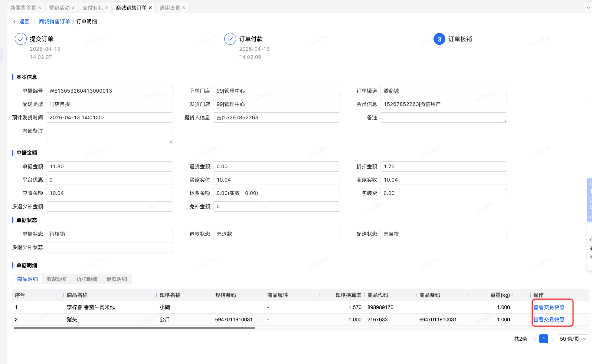The height and width of the screenshot is (364, 592).
Task: Click the 小碗 spec name cell
Action: click(x=165, y=307)
